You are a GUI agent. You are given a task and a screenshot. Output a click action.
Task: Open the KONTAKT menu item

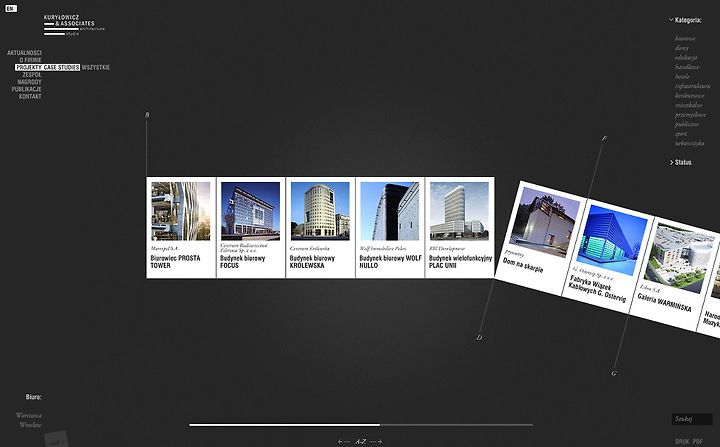(30, 96)
